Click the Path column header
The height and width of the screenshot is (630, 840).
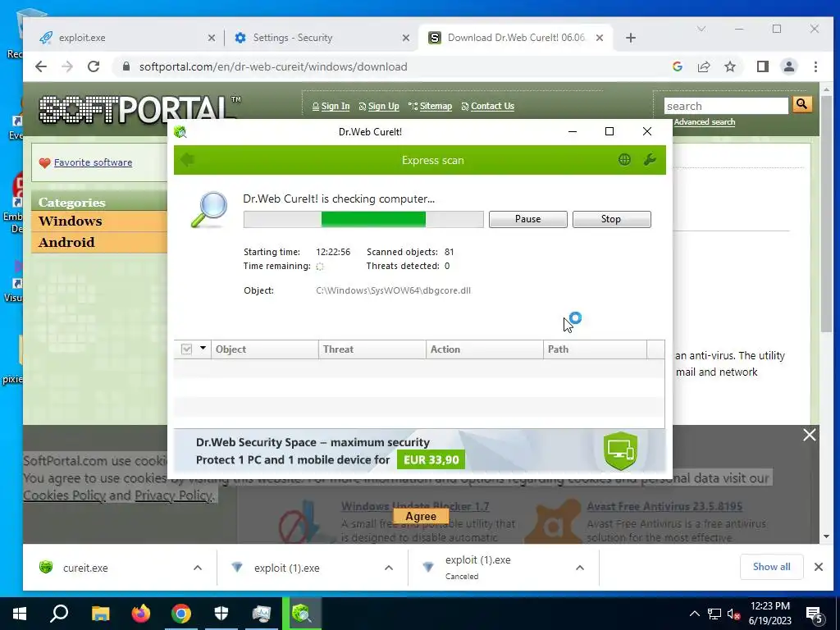[x=595, y=349]
